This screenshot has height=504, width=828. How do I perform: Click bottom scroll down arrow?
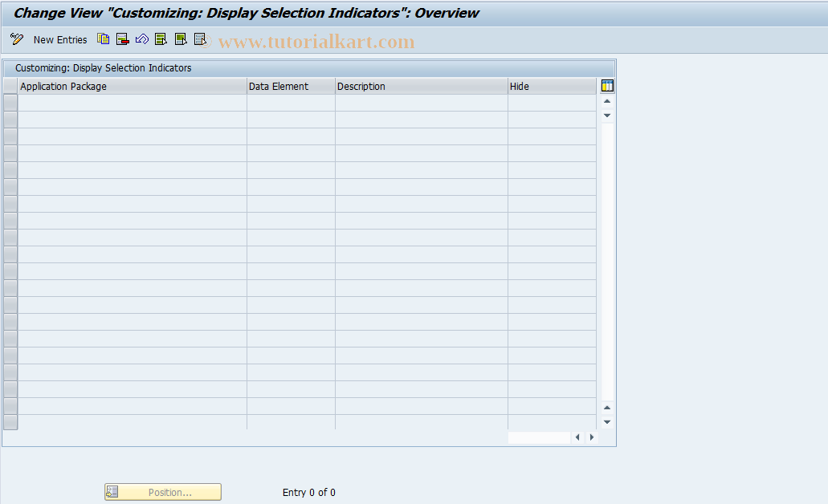(x=607, y=421)
